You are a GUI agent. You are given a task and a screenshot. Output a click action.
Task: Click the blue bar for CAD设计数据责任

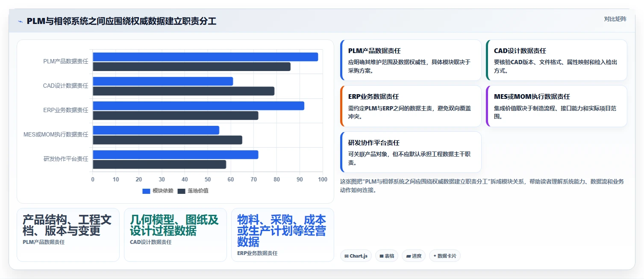163,81
